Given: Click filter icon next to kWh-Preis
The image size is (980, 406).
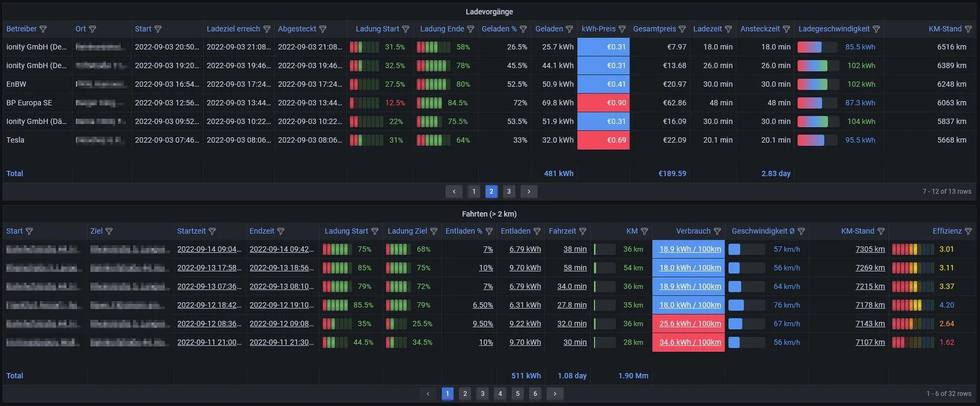Looking at the screenshot, I should tap(622, 29).
